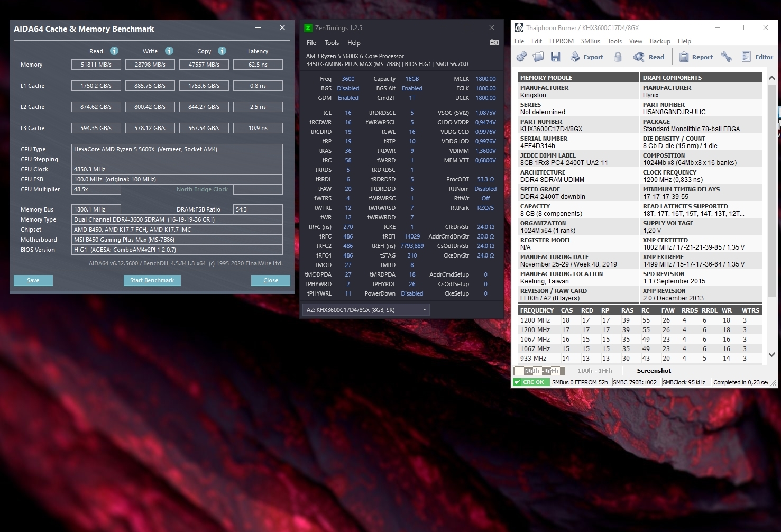
Task: Click the Kingston manufacturer entry
Action: point(533,95)
